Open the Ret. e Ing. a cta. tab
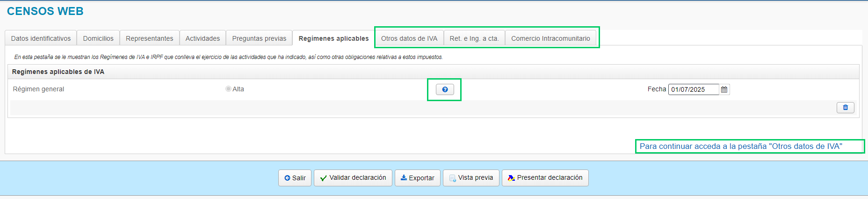The width and height of the screenshot is (868, 199). click(x=474, y=38)
